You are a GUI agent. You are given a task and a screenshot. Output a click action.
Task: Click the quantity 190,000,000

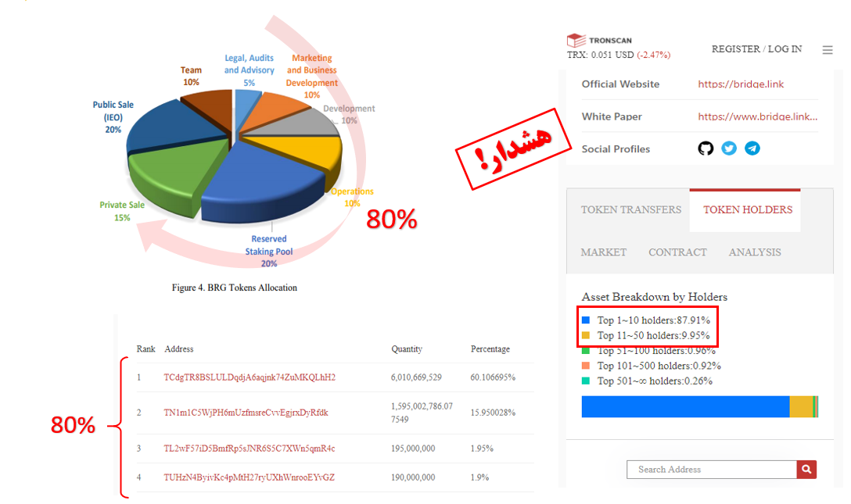[x=413, y=477]
